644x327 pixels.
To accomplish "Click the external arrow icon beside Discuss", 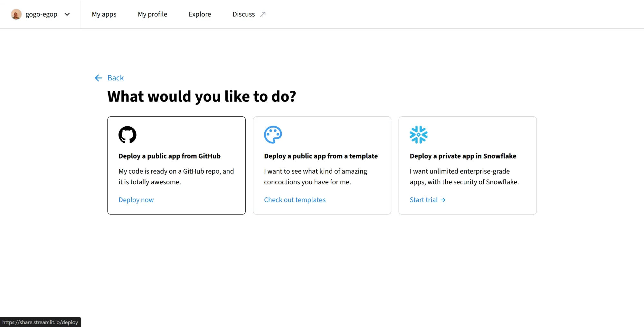I will coord(263,14).
